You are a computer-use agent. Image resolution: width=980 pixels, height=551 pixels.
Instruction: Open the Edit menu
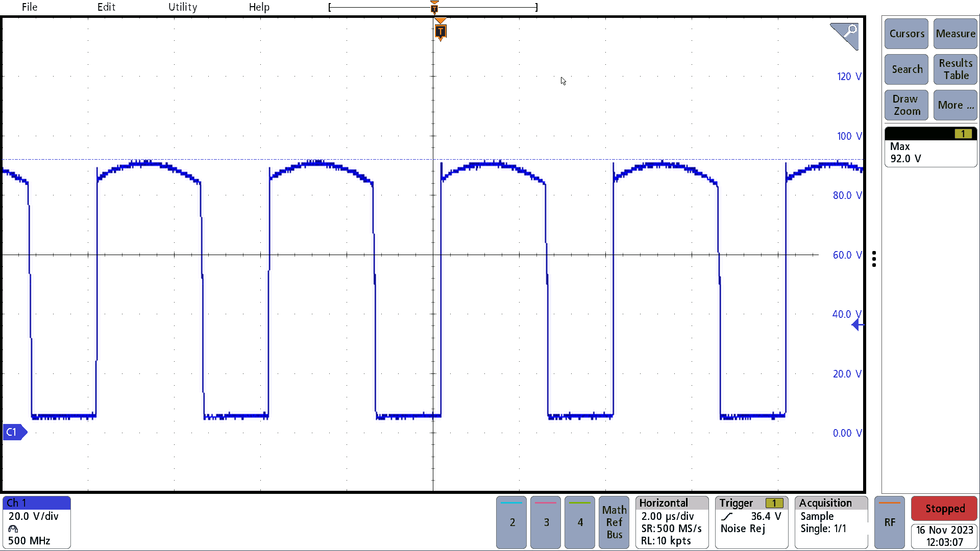point(106,7)
